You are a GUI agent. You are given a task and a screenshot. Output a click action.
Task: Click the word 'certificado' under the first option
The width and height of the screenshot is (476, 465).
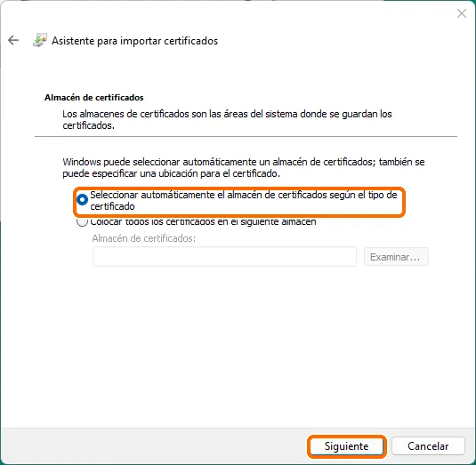tap(112, 206)
